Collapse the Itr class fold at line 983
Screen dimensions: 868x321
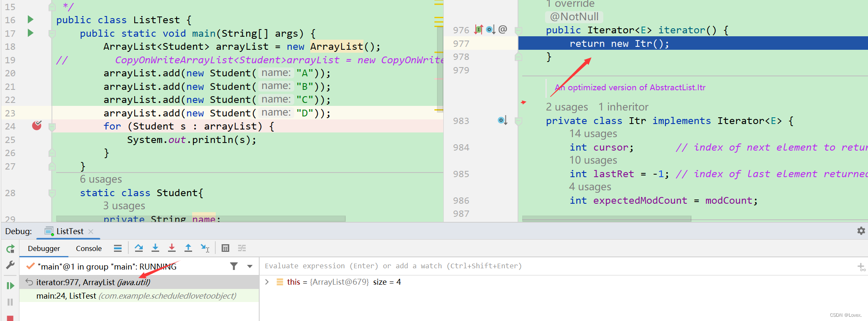(x=518, y=121)
